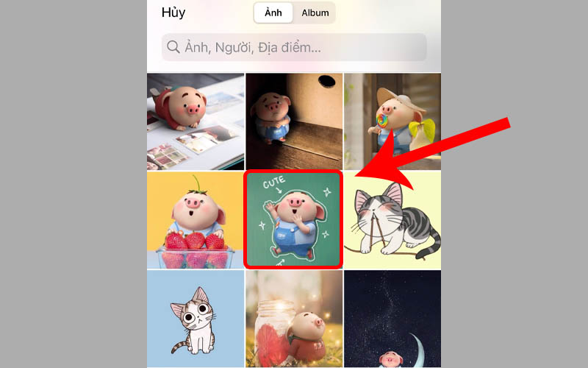This screenshot has height=368, width=588.
Task: Focus the Ảnh, Người, Địa điểm search field
Action: pos(294,47)
